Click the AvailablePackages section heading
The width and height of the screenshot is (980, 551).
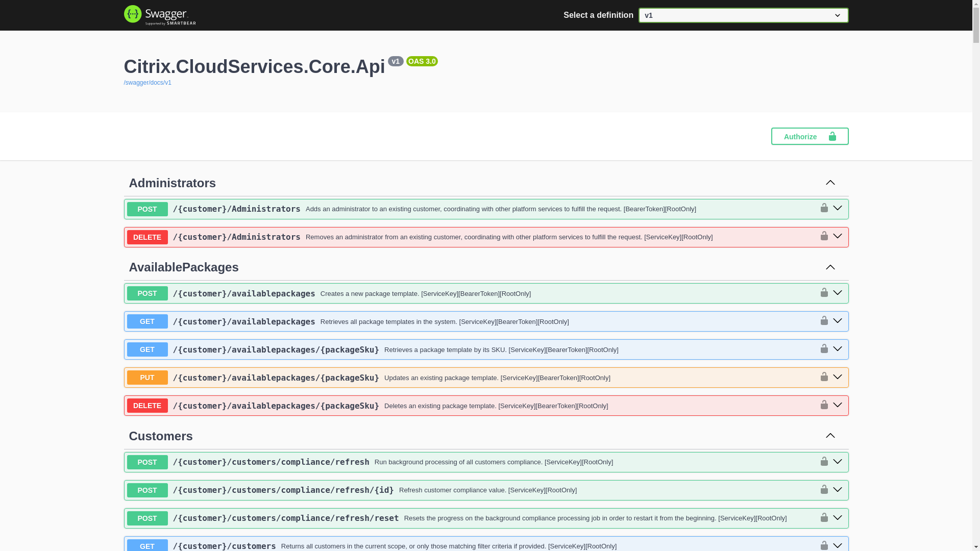[x=183, y=267]
